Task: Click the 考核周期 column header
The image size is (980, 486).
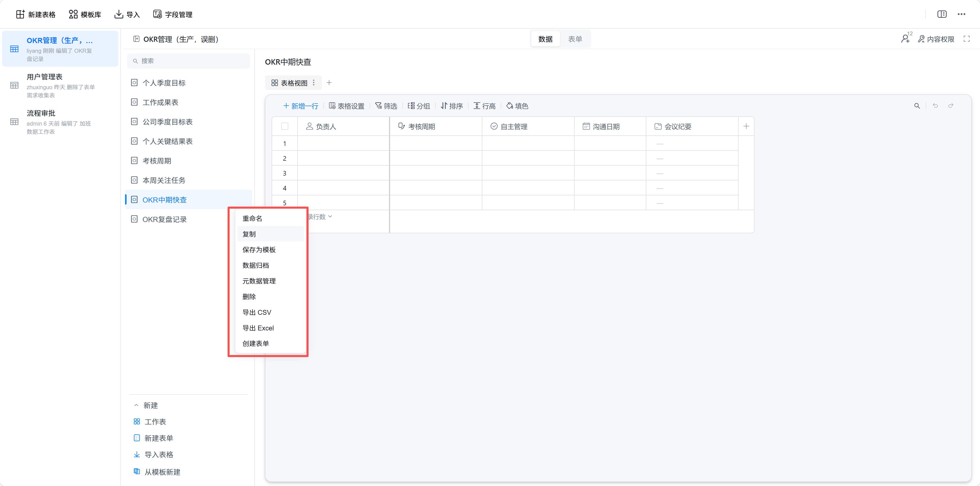Action: [436, 126]
